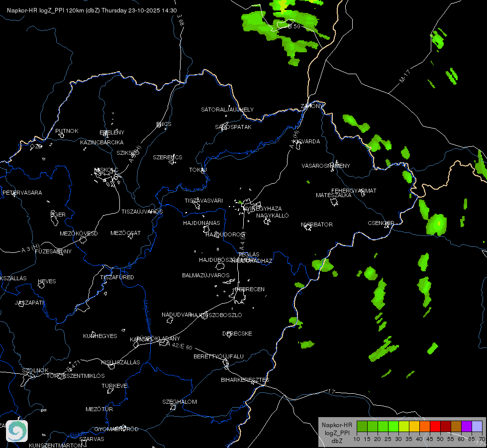Click the FEHÉRGYARMAT city label
Viewport: 487px width, 448px height.
[354, 191]
